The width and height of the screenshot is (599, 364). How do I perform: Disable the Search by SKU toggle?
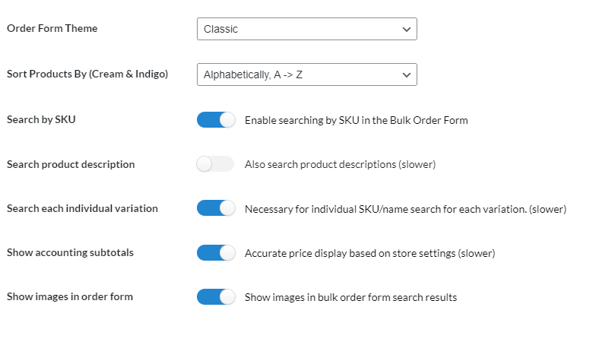(216, 120)
